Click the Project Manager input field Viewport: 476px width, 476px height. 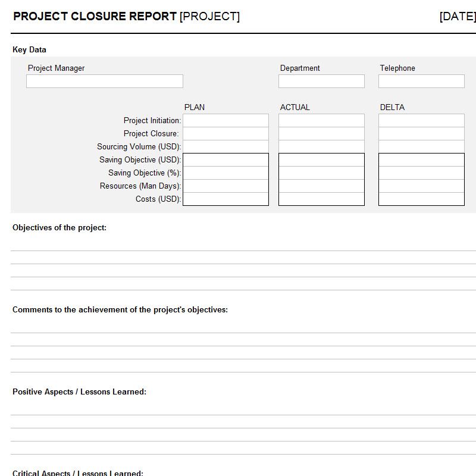(x=105, y=82)
